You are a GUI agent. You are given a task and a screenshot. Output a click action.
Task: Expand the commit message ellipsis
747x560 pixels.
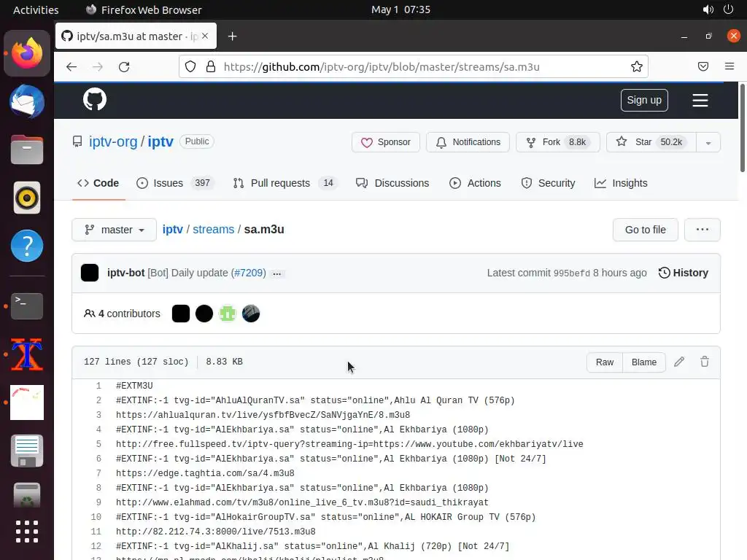point(276,274)
